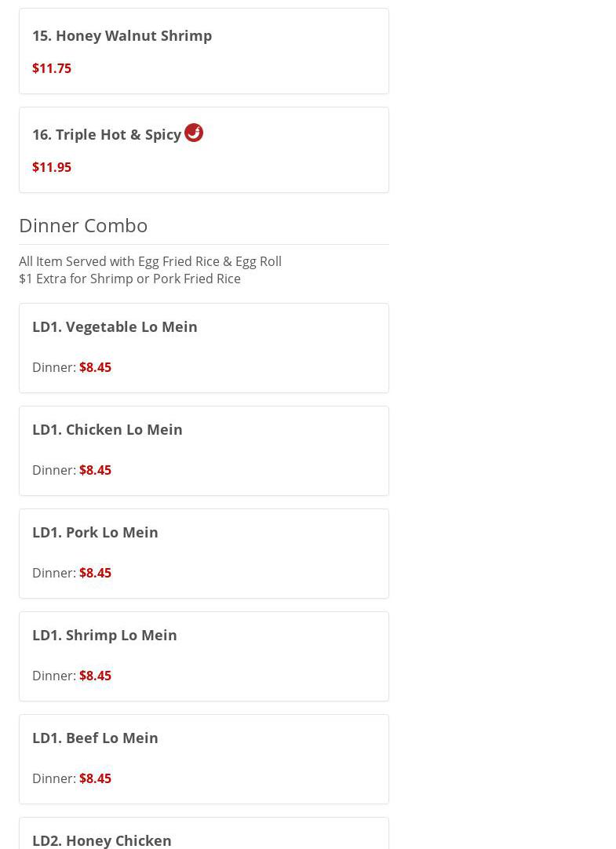Click the Vegetable Lo Mein dinner price
The height and width of the screenshot is (849, 616).
coord(95,367)
